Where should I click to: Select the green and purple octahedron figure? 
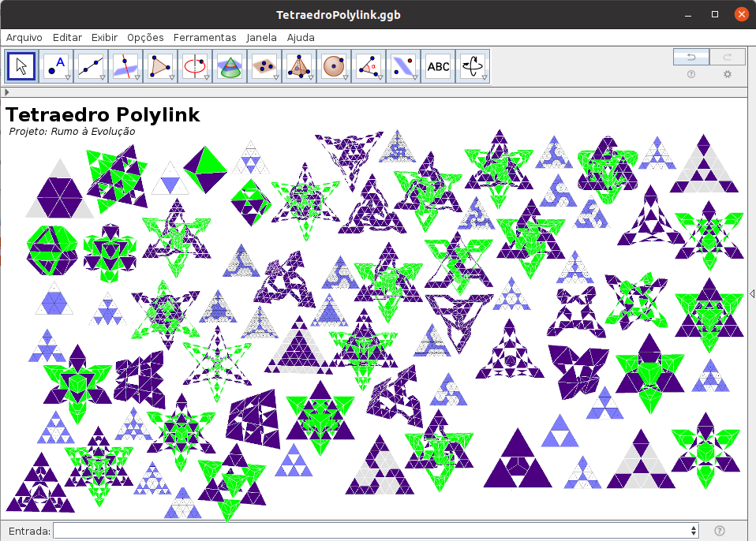(205, 169)
